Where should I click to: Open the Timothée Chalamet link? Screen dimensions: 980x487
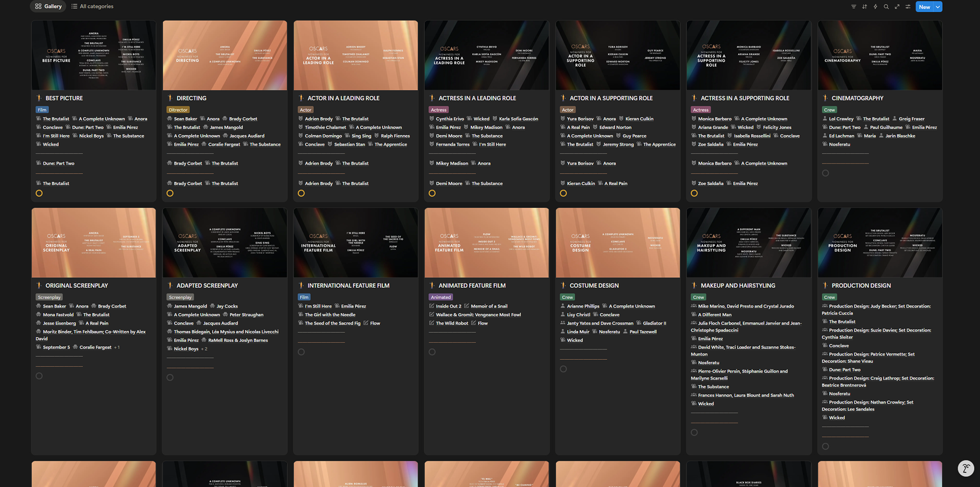click(326, 128)
